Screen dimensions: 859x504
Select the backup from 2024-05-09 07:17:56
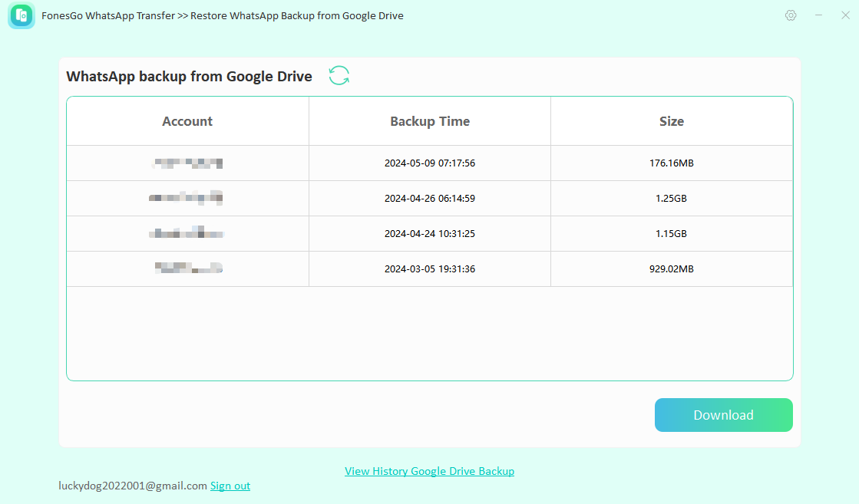pos(430,163)
